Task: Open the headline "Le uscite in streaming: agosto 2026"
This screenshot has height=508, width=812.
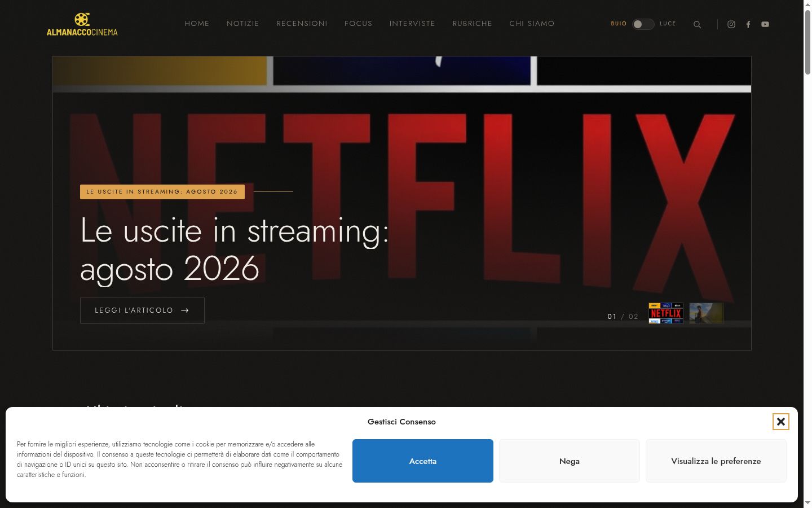Action: [235, 249]
